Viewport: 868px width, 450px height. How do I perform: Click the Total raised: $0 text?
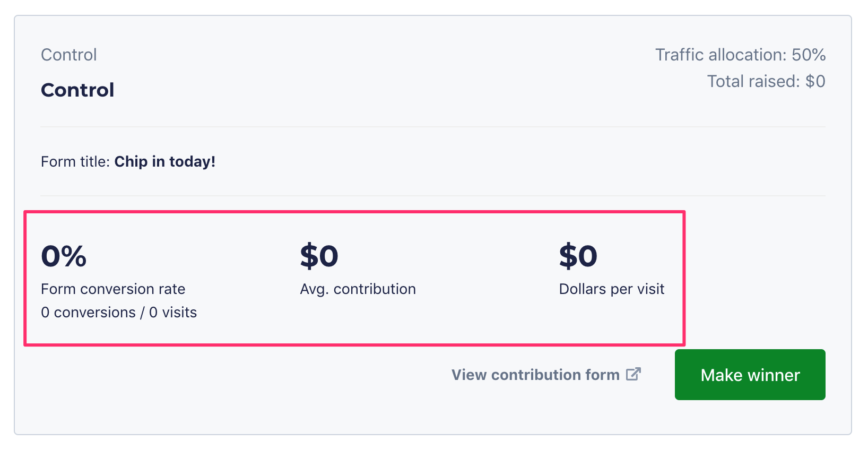click(x=766, y=81)
